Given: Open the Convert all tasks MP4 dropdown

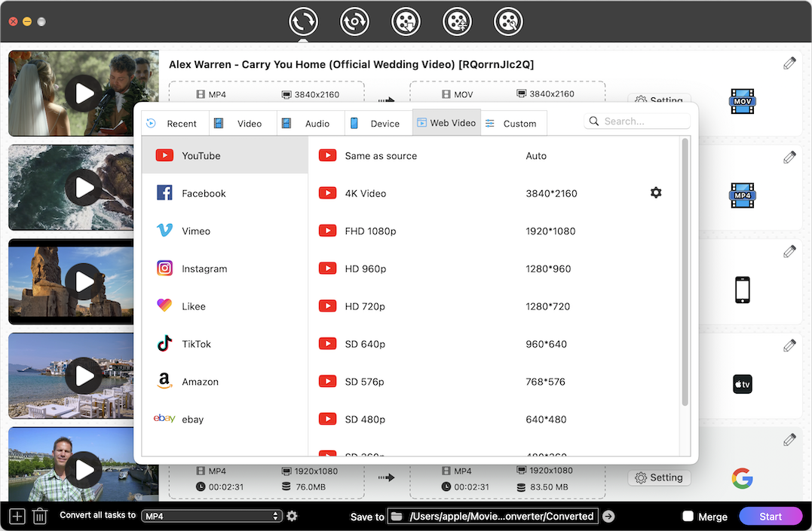Looking at the screenshot, I should click(212, 517).
